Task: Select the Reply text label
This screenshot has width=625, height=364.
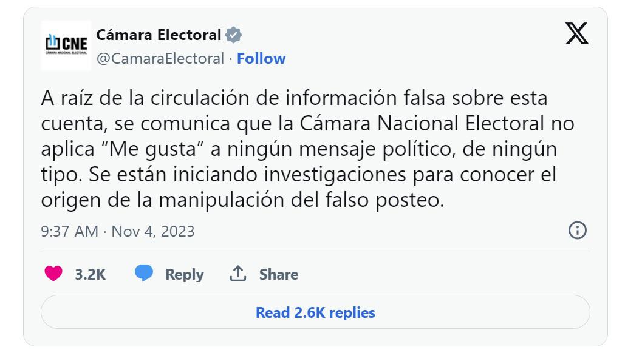Action: (x=185, y=274)
